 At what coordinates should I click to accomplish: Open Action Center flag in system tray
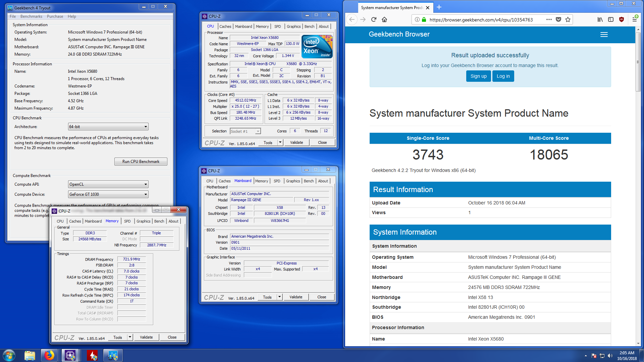tap(594, 356)
